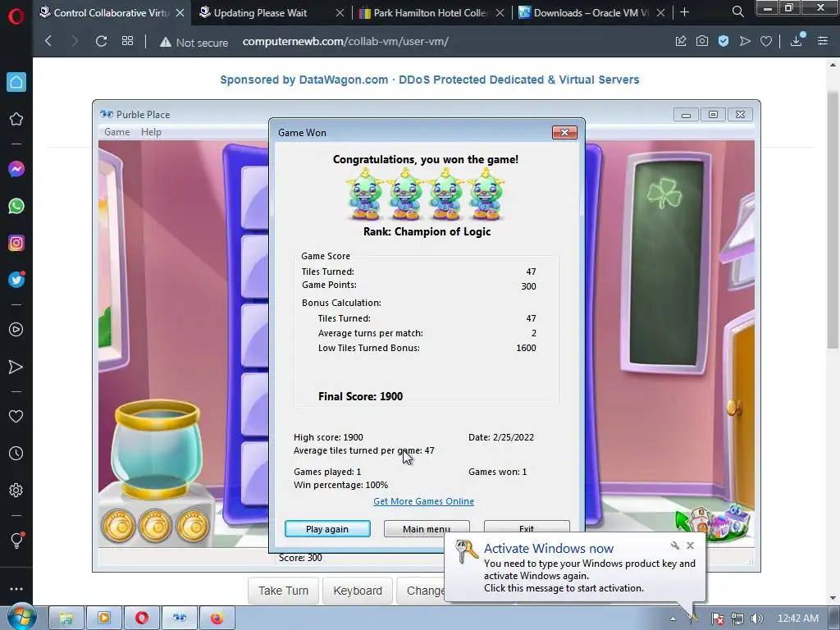This screenshot has width=840, height=630.
Task: Click the Exit button in the Game Won dialog
Action: (526, 527)
